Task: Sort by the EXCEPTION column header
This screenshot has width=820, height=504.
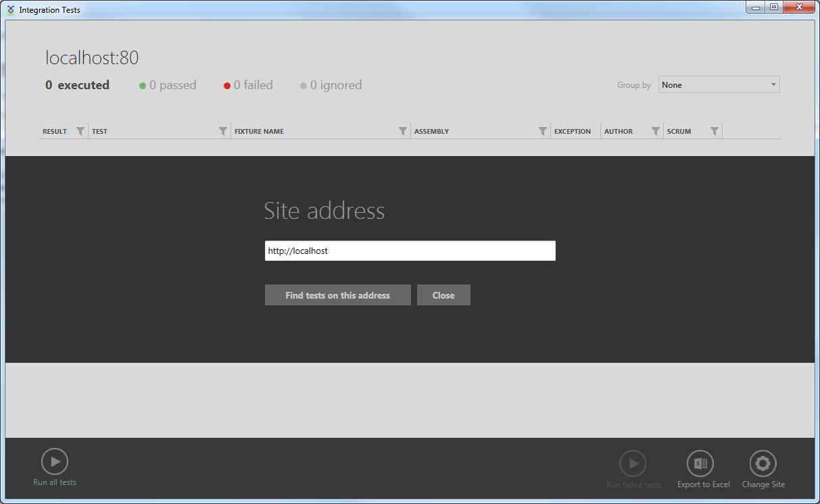Action: [573, 131]
